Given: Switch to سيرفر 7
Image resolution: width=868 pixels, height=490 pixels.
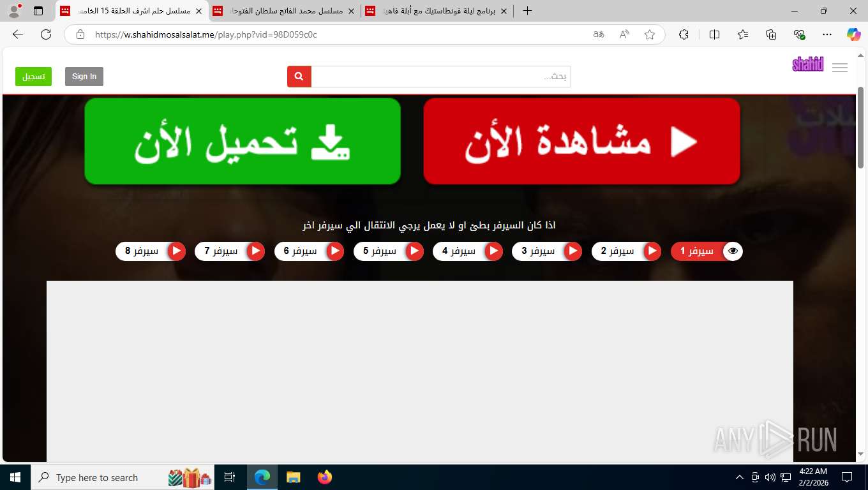Looking at the screenshot, I should [x=230, y=251].
